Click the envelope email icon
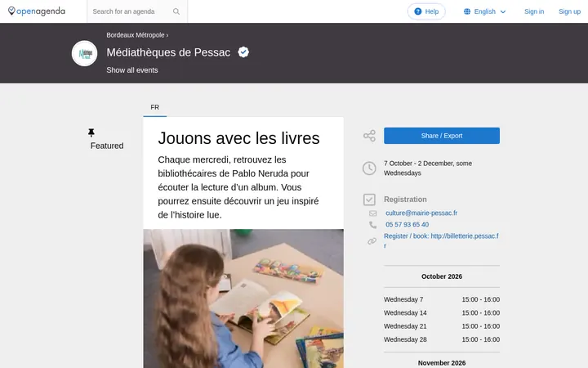The width and height of the screenshot is (588, 368). click(x=372, y=213)
